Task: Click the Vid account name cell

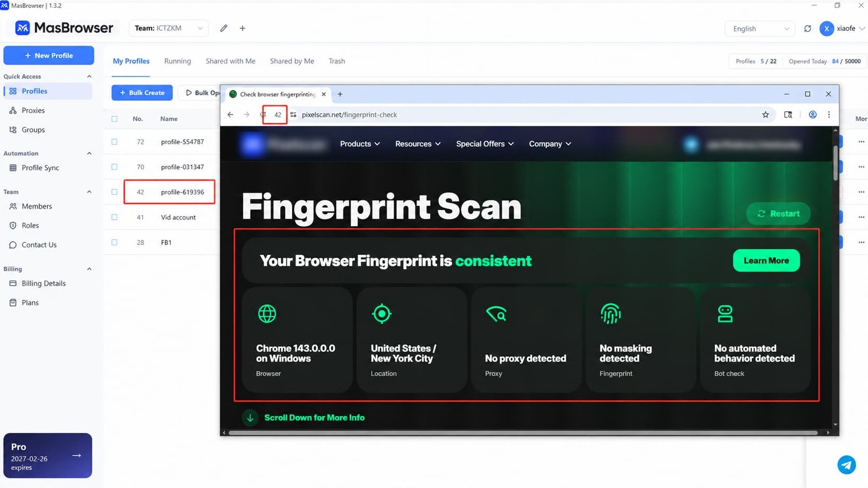Action: point(178,217)
